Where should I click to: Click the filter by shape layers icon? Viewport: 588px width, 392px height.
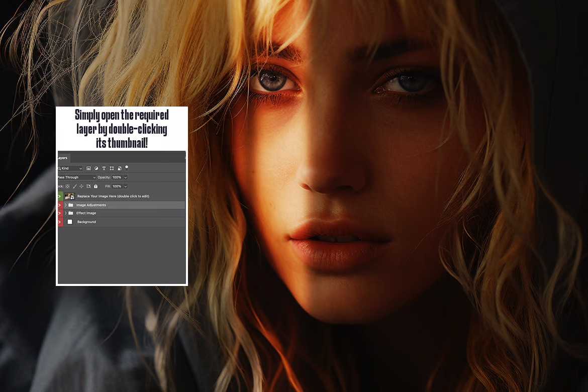(112, 168)
